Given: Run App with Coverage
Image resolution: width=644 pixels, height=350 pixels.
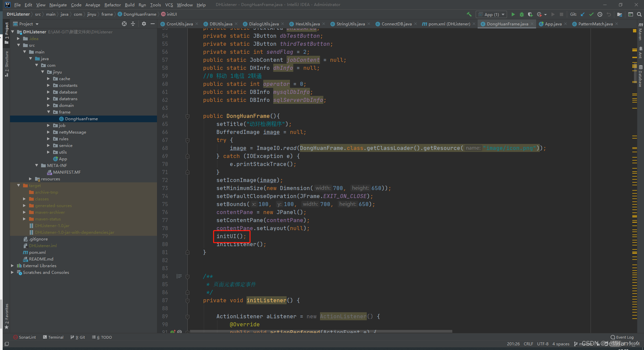Looking at the screenshot, I should tap(530, 14).
